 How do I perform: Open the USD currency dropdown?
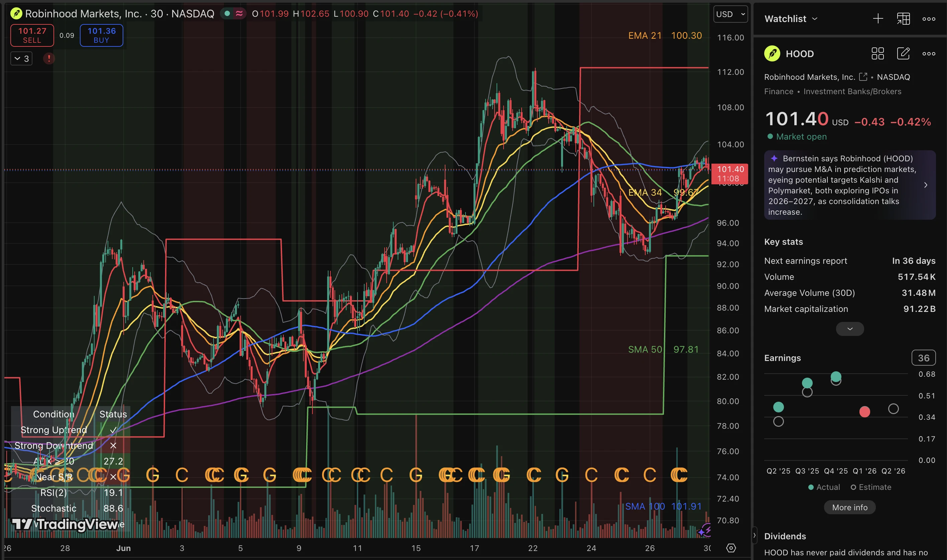click(731, 14)
